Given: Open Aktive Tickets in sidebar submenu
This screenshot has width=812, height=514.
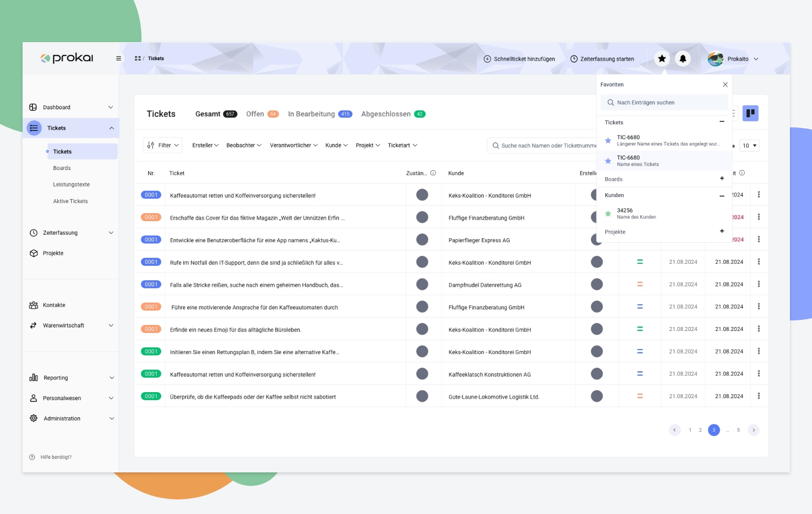Looking at the screenshot, I should pos(70,201).
